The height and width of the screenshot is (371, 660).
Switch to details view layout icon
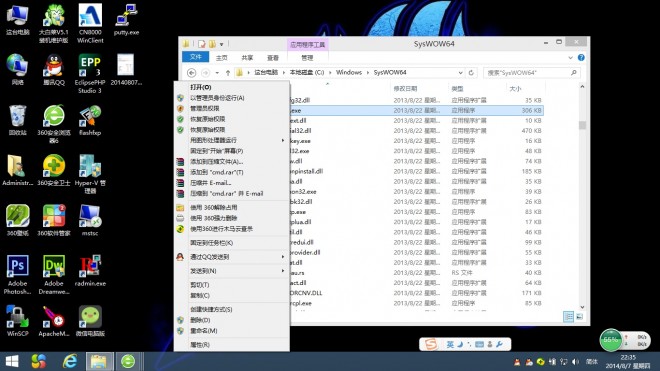pos(568,317)
